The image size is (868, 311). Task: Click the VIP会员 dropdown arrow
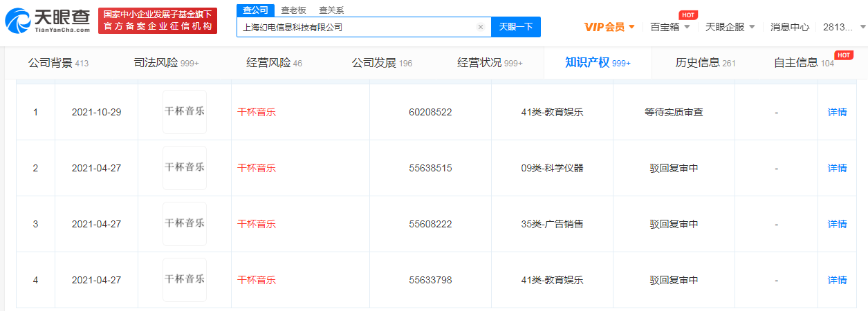pyautogui.click(x=631, y=27)
